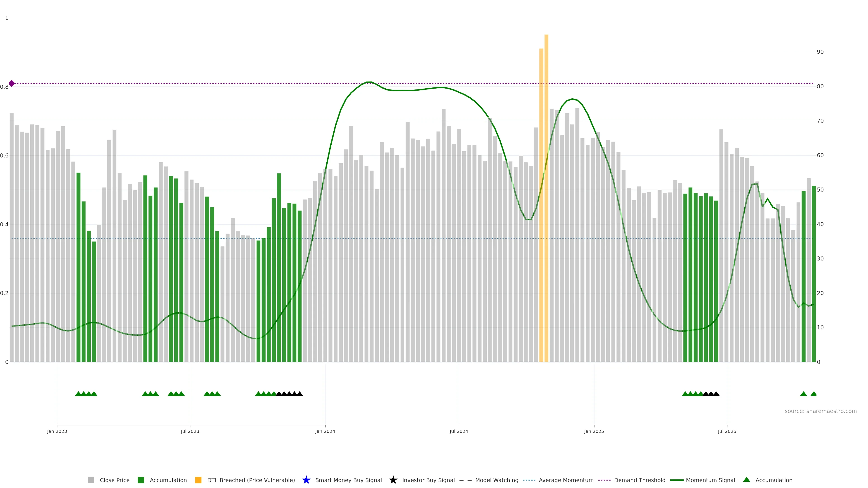Click the Average Momentum dotted line icon
The image size is (868, 488).
coord(529,480)
